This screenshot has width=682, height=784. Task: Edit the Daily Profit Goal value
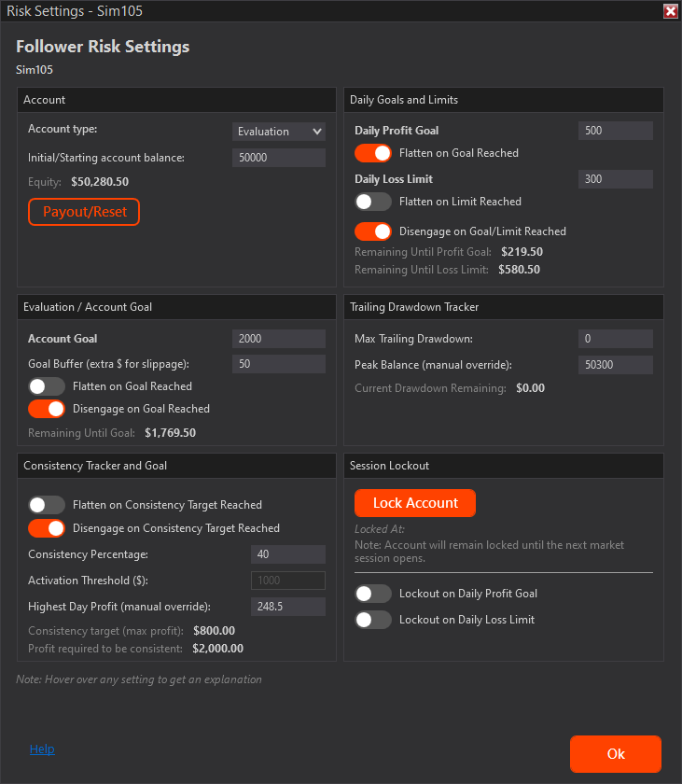click(x=615, y=130)
